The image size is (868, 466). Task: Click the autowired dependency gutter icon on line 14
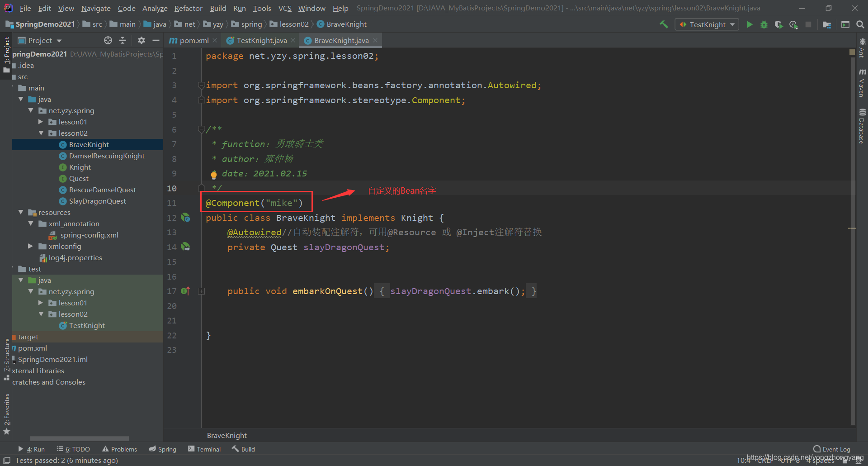tap(185, 247)
